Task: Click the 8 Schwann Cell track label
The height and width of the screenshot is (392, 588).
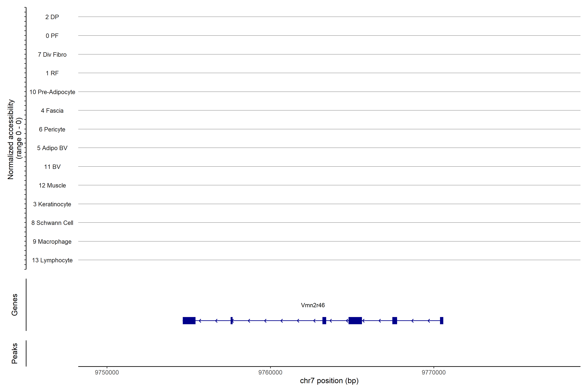Action: click(52, 223)
